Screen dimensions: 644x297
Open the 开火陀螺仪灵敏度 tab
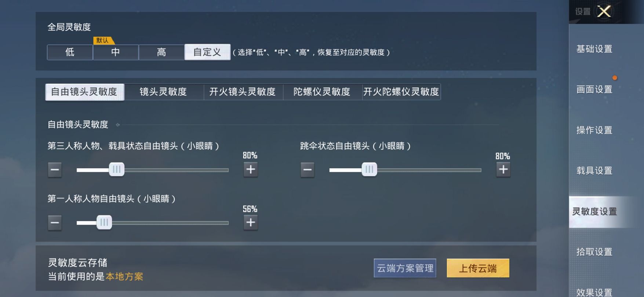click(x=401, y=92)
